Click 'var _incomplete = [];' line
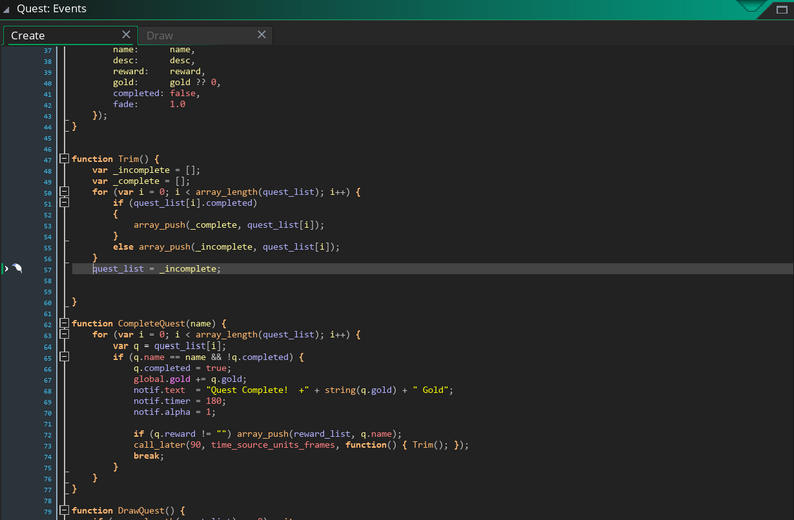The image size is (794, 520). click(146, 170)
